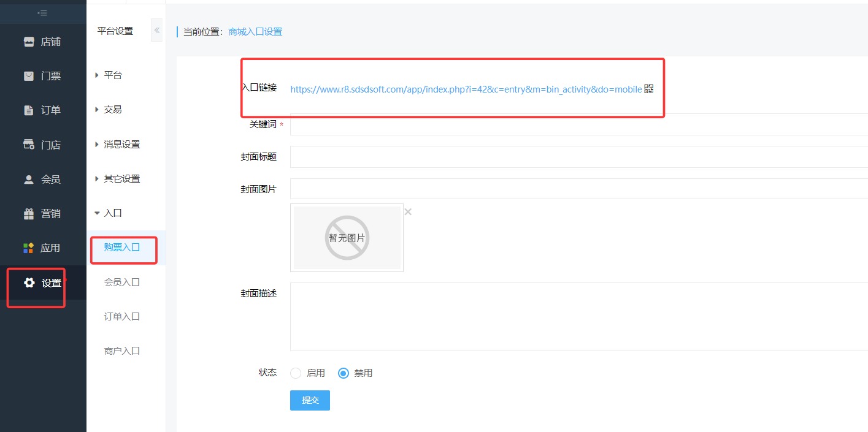Screen dimensions: 868x432
Task: Remove cover image with X icon
Action: tap(408, 212)
